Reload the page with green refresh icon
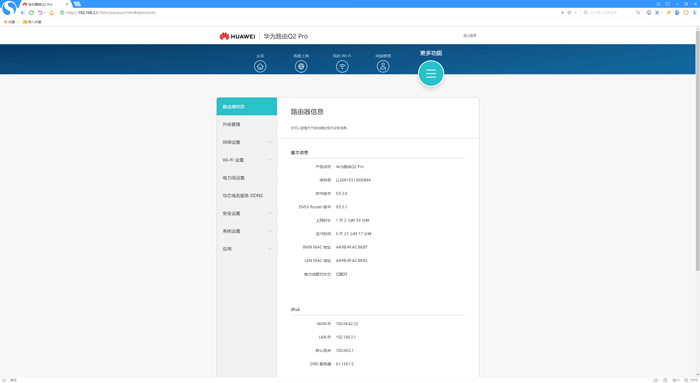The width and height of the screenshot is (700, 383). [x=31, y=12]
